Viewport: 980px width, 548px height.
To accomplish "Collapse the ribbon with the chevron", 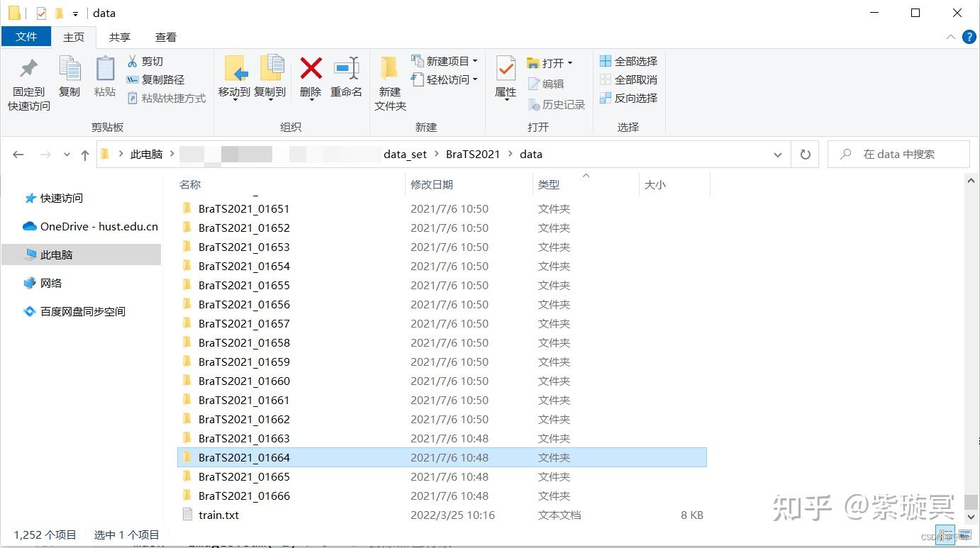I will click(951, 37).
